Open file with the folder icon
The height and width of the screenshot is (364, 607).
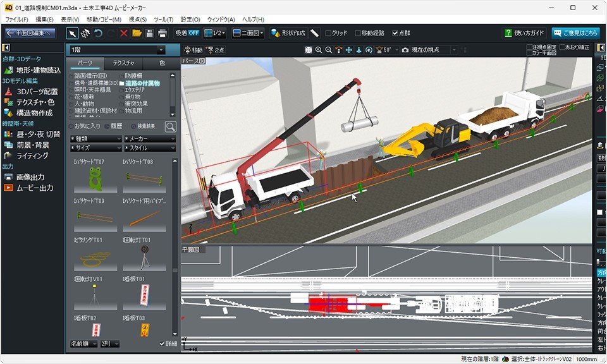pos(137,33)
